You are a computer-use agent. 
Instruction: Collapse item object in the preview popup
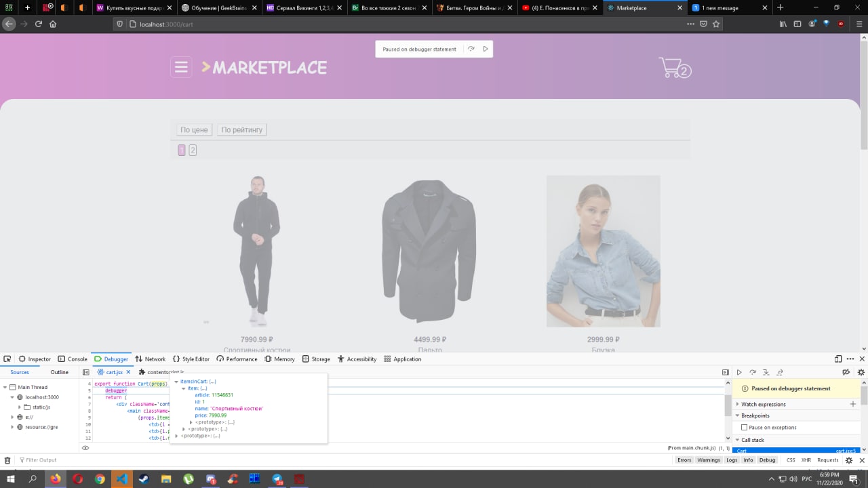(x=184, y=388)
